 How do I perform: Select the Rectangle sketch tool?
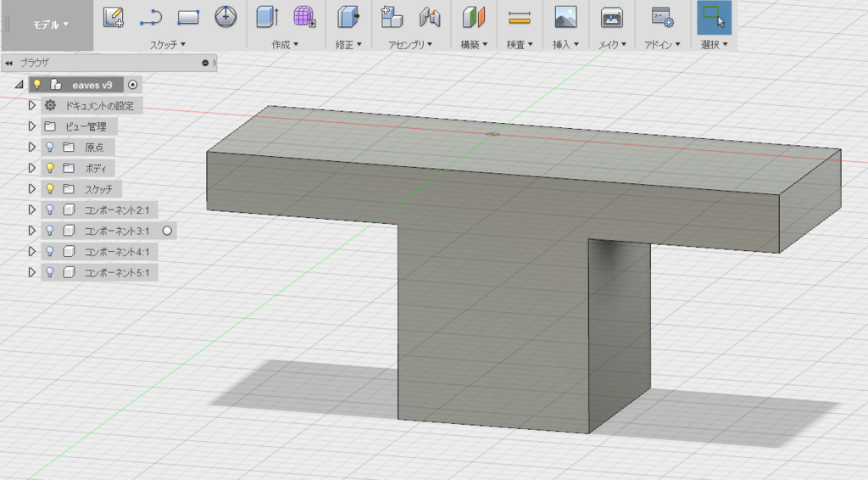[x=188, y=17]
